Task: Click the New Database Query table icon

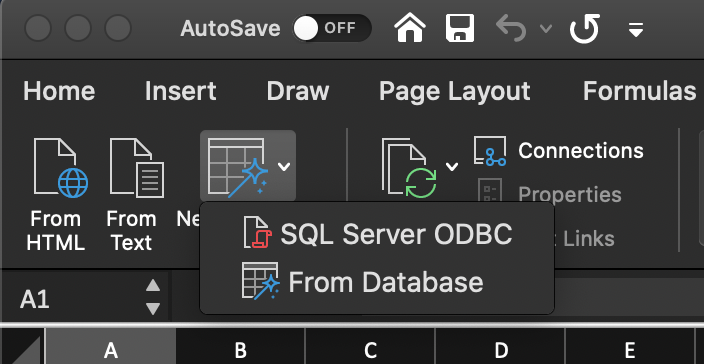Action: pos(238,167)
